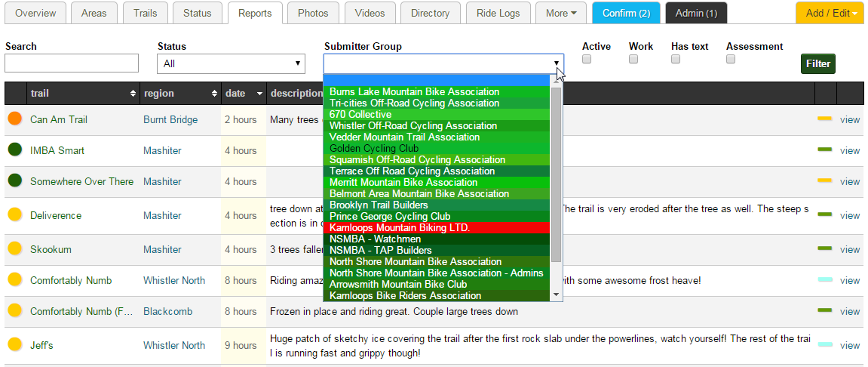
Task: Open the Videos tab
Action: coord(370,14)
